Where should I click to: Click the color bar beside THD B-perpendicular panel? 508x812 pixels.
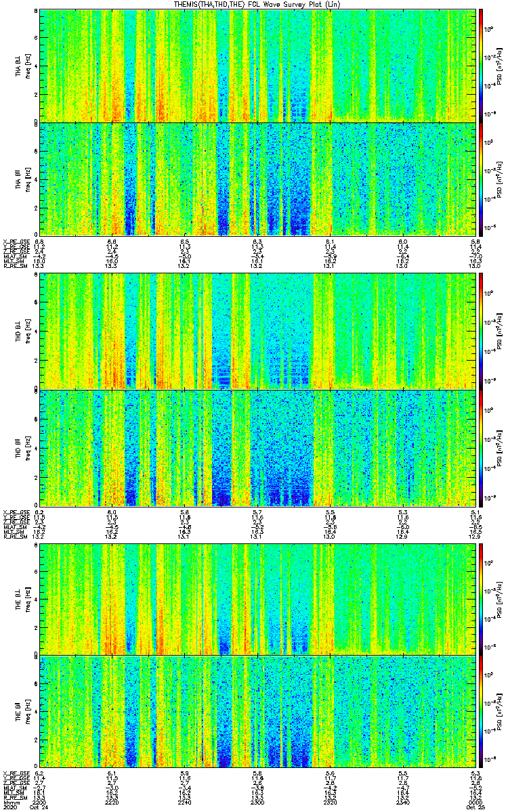pos(480,332)
